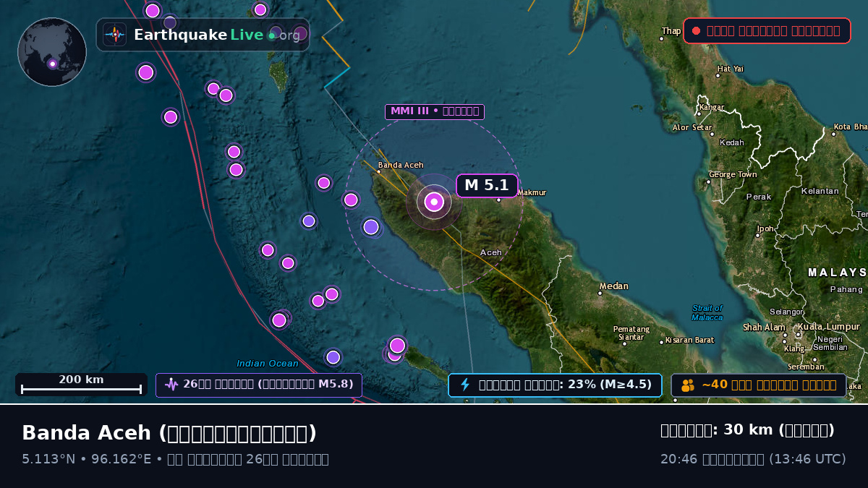Click the ~40 population exposure badge

(x=759, y=385)
